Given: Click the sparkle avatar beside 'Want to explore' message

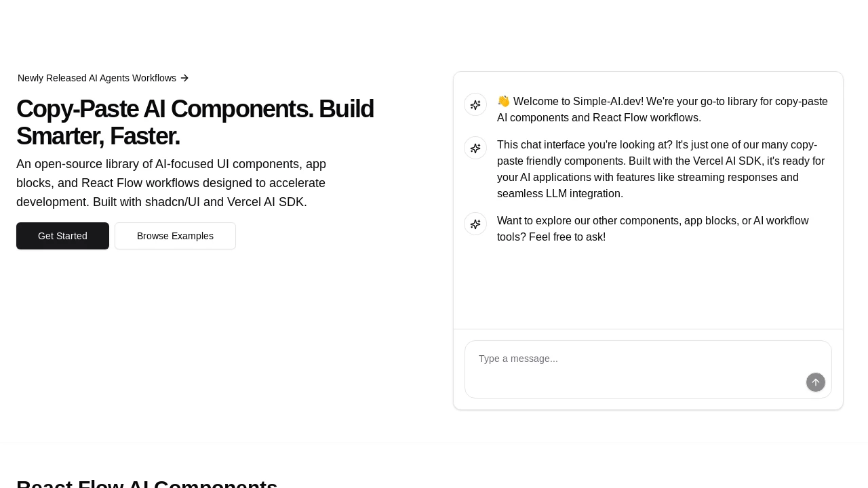Looking at the screenshot, I should tap(475, 224).
